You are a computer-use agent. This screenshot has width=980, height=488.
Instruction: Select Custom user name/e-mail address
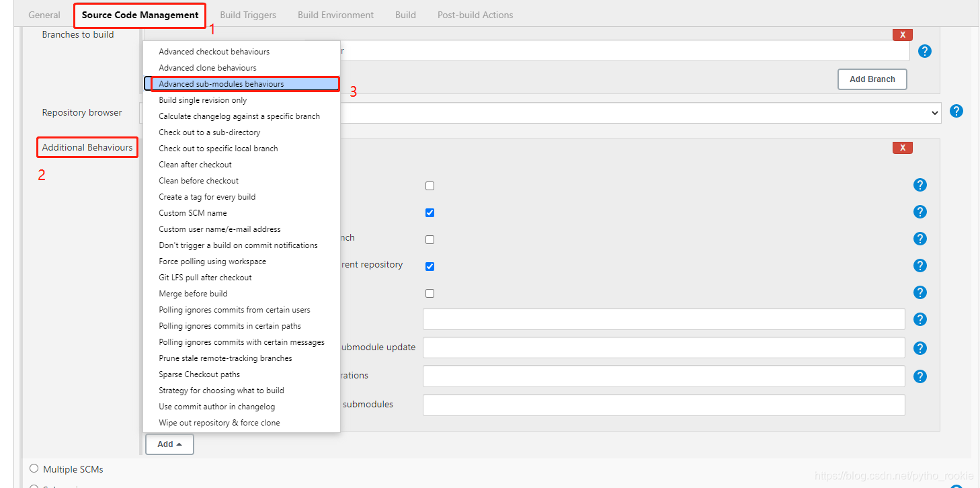[241, 229]
